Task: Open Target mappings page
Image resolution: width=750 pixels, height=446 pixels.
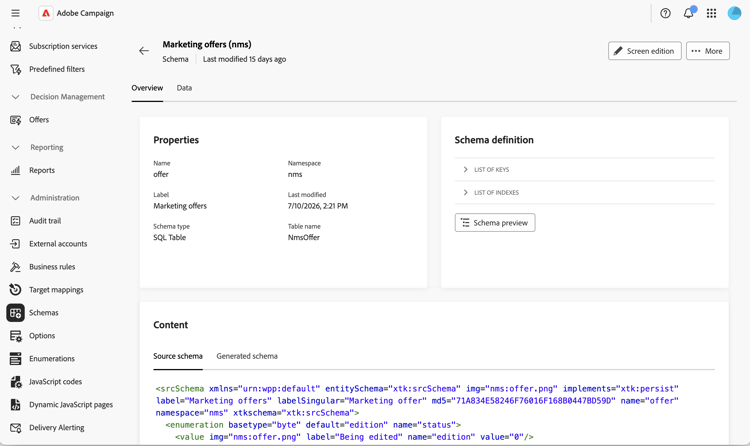Action: [x=56, y=290]
